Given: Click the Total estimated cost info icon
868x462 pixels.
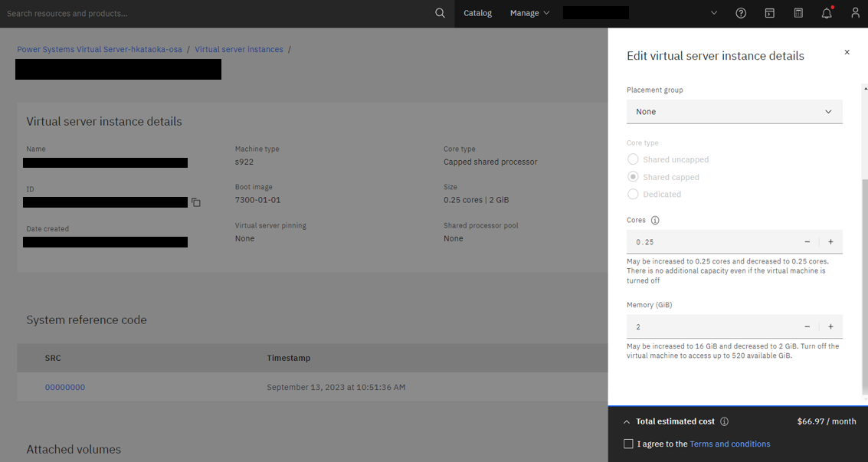Looking at the screenshot, I should click(x=724, y=421).
